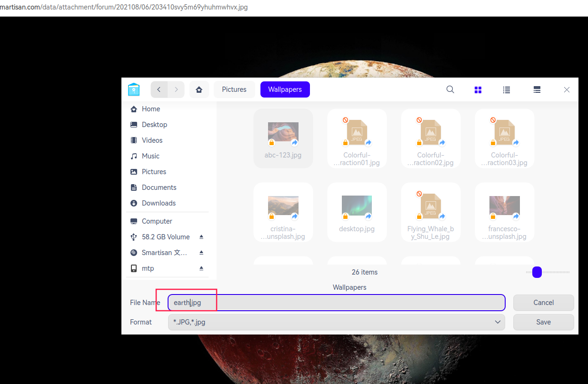Select desktop.jpg thumbnail
588x384 pixels.
357,212
